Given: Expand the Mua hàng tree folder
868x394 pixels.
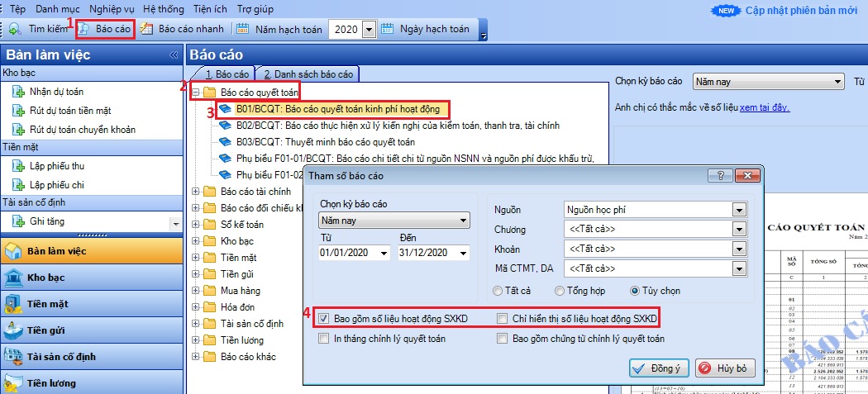Looking at the screenshot, I should click(195, 291).
